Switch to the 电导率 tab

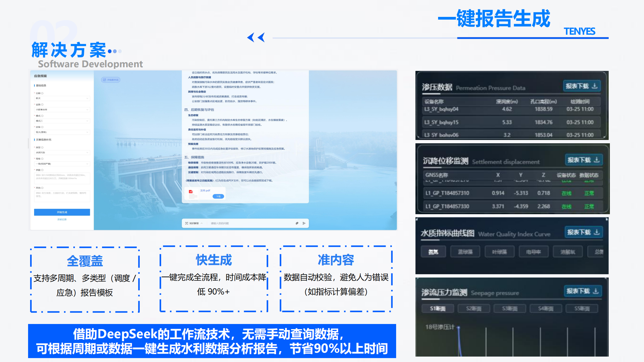[533, 252]
